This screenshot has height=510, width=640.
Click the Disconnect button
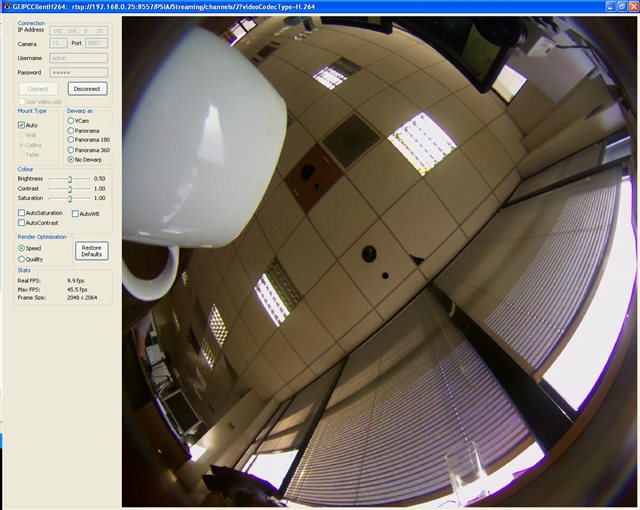point(87,89)
